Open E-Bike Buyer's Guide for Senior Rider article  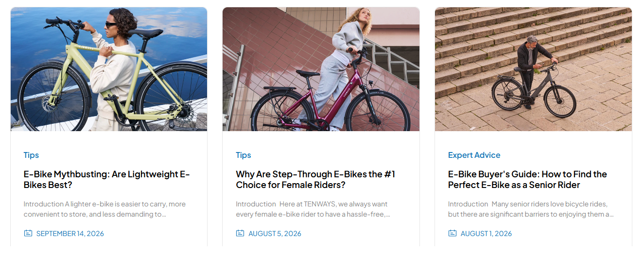tap(527, 179)
